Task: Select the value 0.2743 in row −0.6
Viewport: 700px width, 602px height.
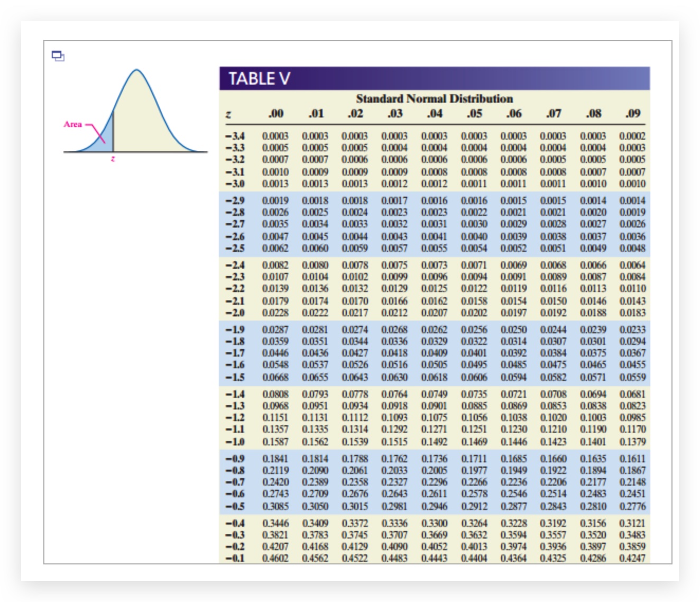Action: coord(275,494)
